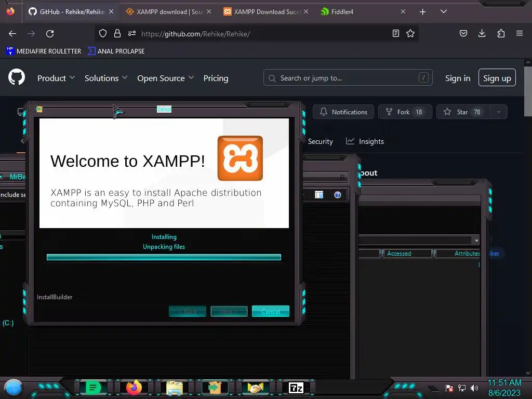Click the Action Center flag tray icon

pos(449,388)
